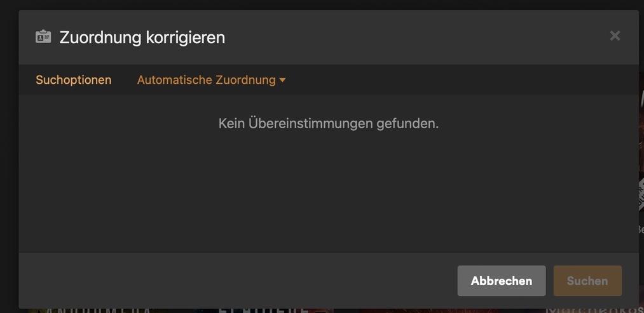
Task: Expand the Automatische Zuordnung dropdown
Action: point(211,80)
